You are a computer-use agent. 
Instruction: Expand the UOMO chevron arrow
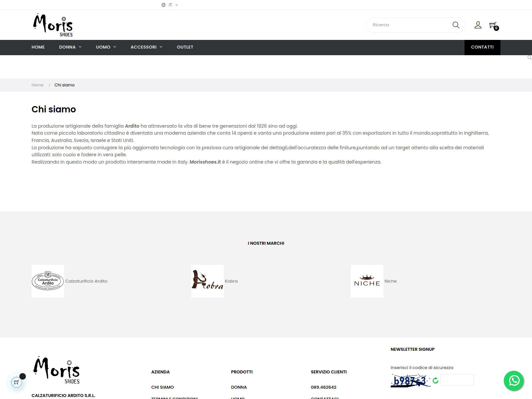point(115,47)
